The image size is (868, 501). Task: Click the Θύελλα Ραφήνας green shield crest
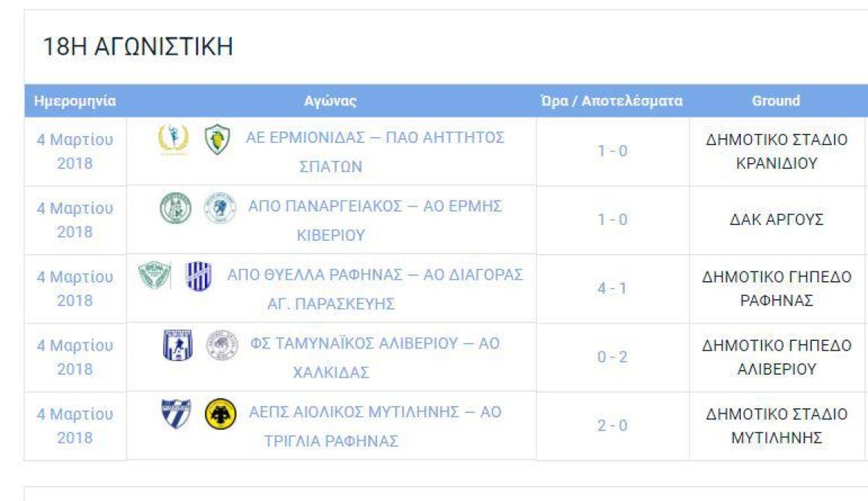(x=154, y=277)
